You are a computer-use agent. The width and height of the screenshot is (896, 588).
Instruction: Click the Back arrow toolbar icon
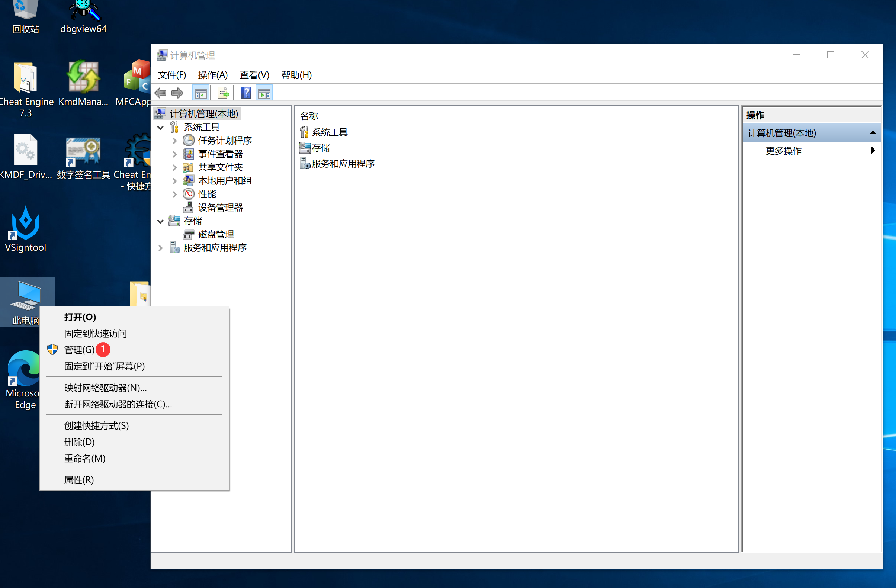pos(160,93)
